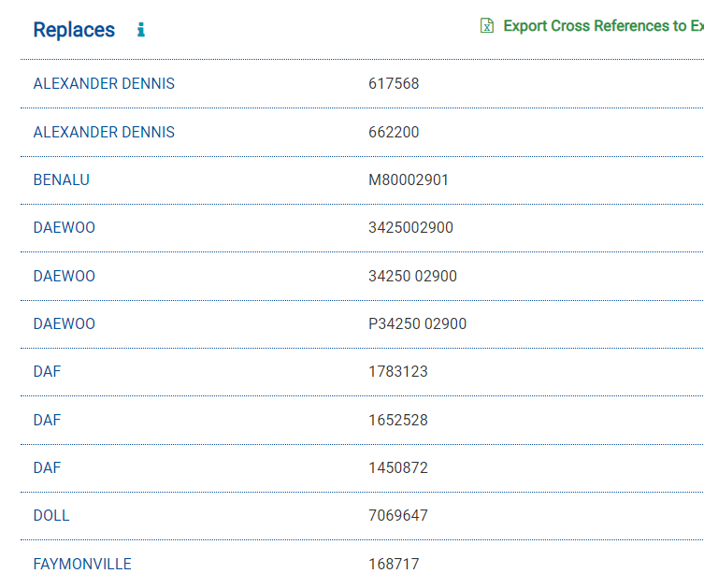The image size is (704, 588).
Task: Click DAF link beside 1450872
Action: pos(47,467)
